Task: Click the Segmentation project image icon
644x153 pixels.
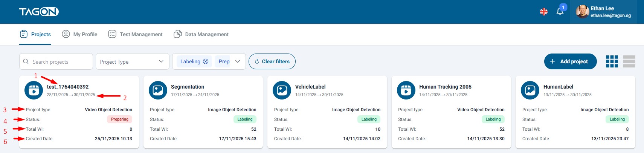Action: [x=158, y=90]
